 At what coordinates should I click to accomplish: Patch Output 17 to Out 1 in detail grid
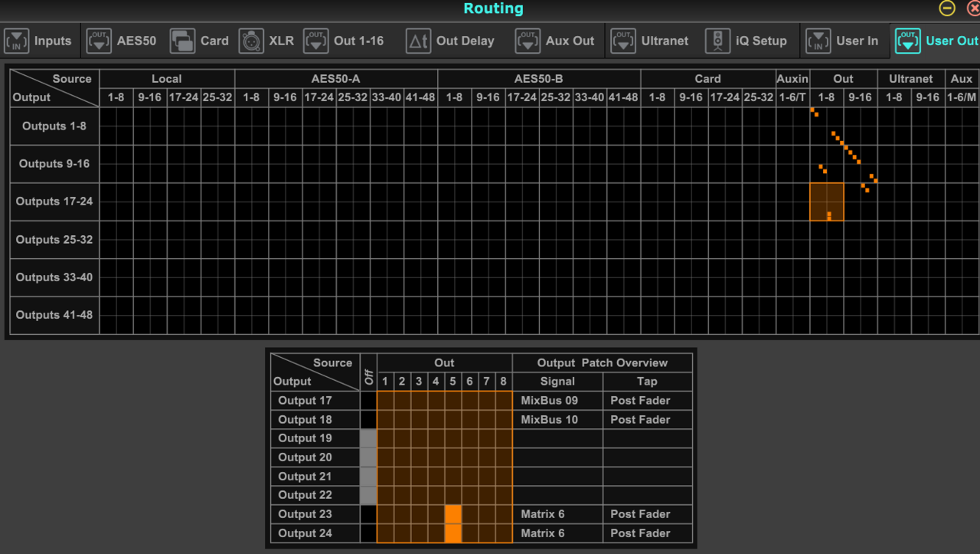point(385,401)
